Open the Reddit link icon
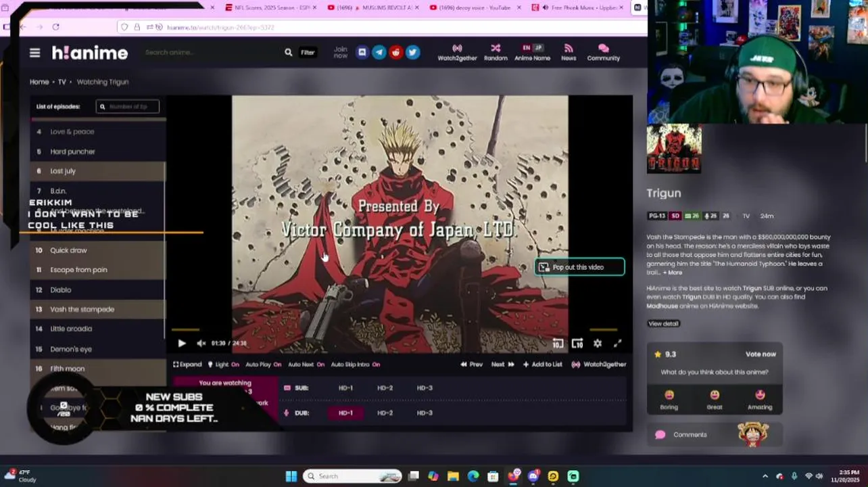This screenshot has width=868, height=487. click(395, 52)
